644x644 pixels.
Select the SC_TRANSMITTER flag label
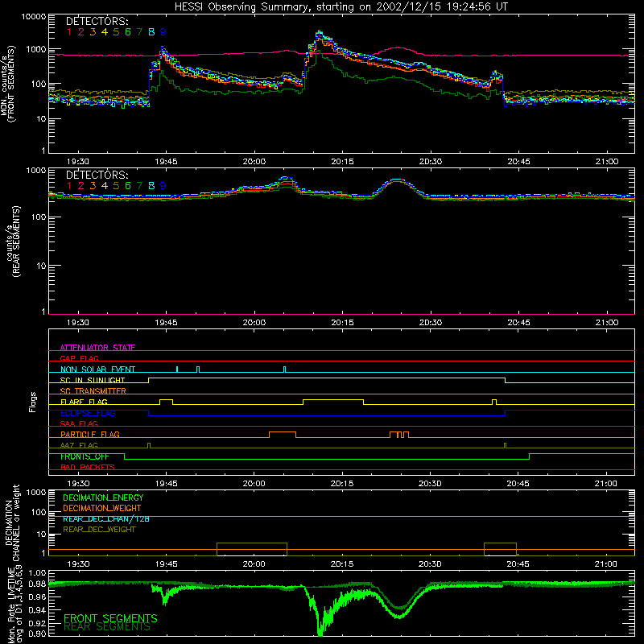(x=93, y=391)
